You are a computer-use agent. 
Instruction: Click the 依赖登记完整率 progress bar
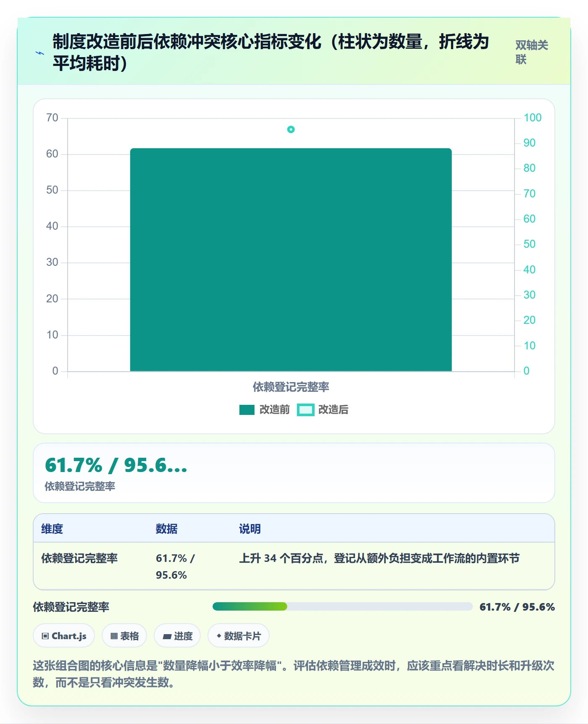pos(342,606)
